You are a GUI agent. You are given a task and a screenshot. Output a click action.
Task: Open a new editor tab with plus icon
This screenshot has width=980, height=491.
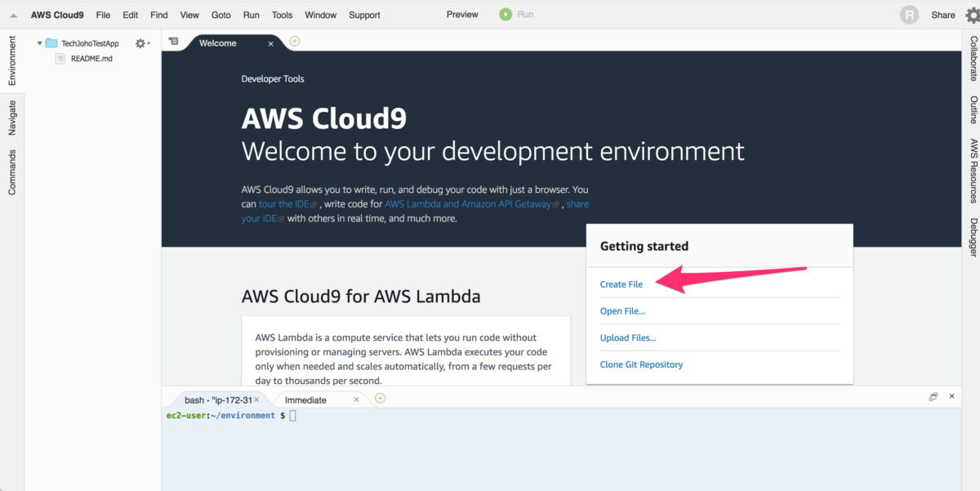click(294, 40)
